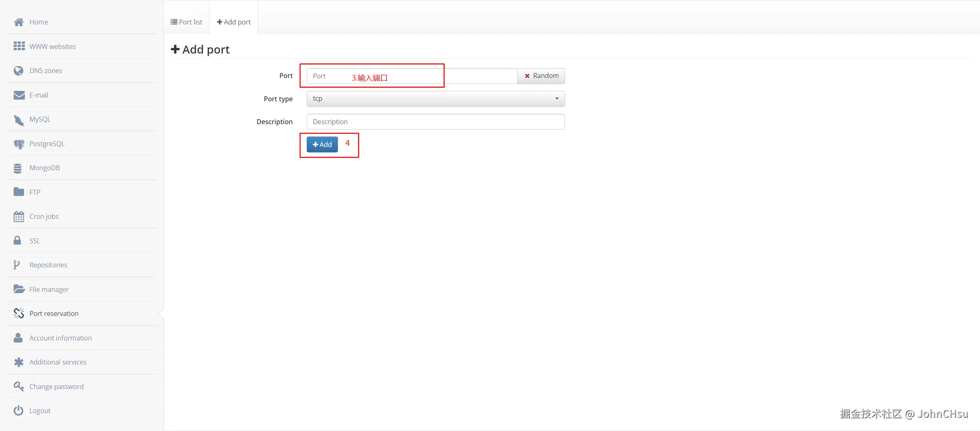This screenshot has height=431, width=980.
Task: Open the MySQL databases page
Action: pos(40,119)
